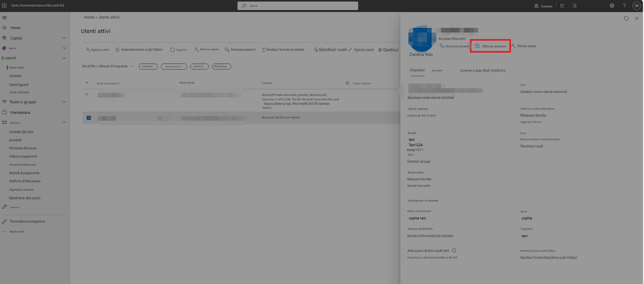This screenshot has height=284, width=644.
Task: Expand the Copilot navigation section
Action: [x=64, y=38]
